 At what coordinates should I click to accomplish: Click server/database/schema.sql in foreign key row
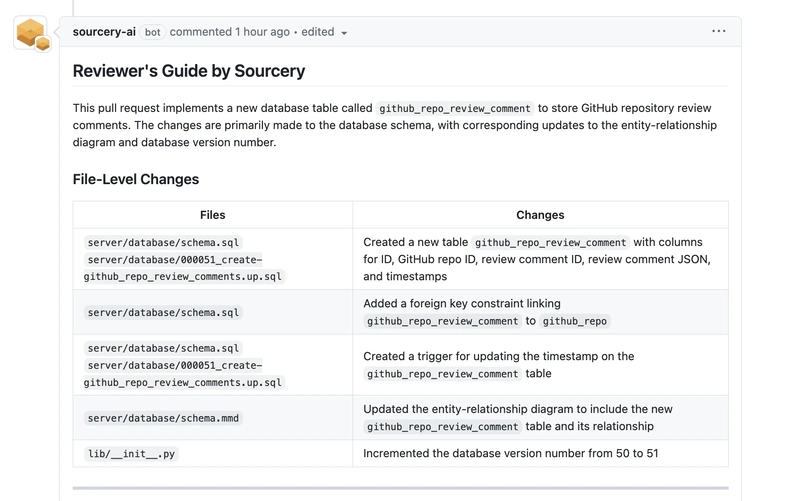(163, 312)
